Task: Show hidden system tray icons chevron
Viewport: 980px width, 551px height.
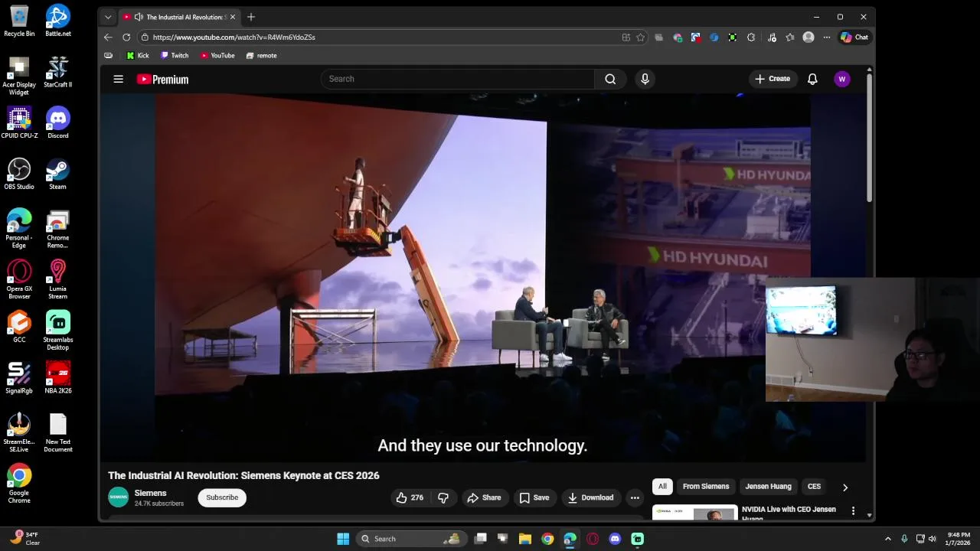Action: tap(888, 539)
